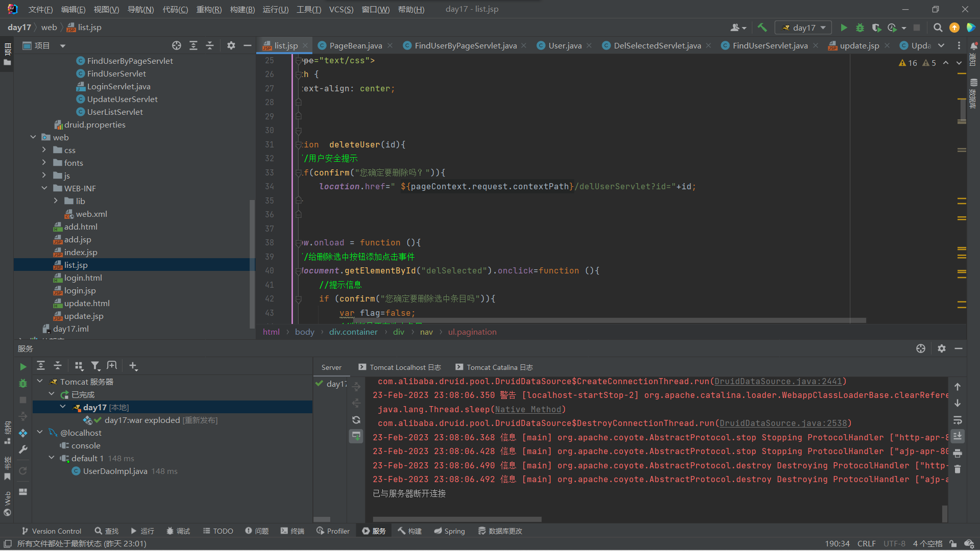Click the Debug bug icon in top toolbar
This screenshot has height=551, width=980.
(x=860, y=28)
